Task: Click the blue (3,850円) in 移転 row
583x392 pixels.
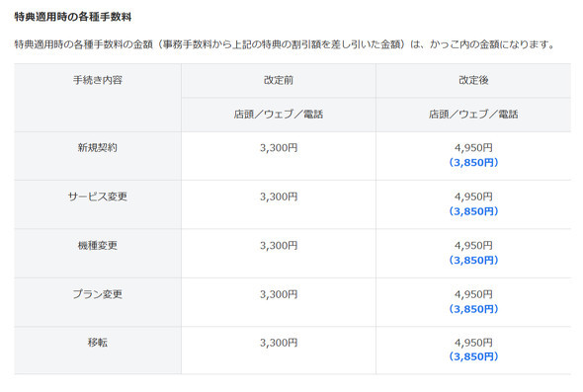Action: (x=473, y=356)
